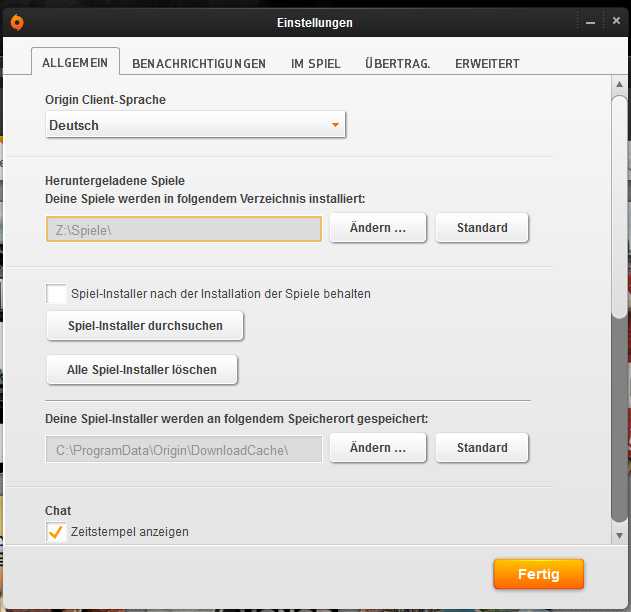Click Ändern next to DownloadCache path
The height and width of the screenshot is (612, 631).
pos(378,448)
